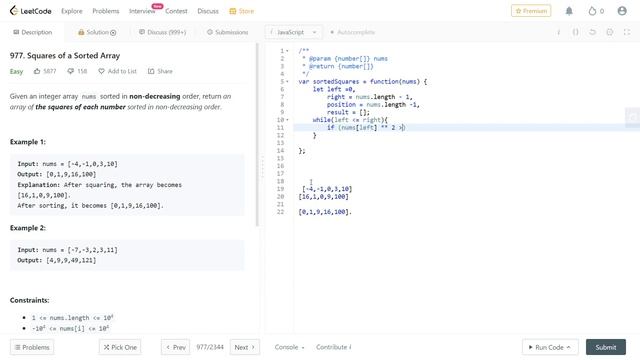The width and height of the screenshot is (640, 360).
Task: Click the Prev problem button
Action: click(x=176, y=347)
